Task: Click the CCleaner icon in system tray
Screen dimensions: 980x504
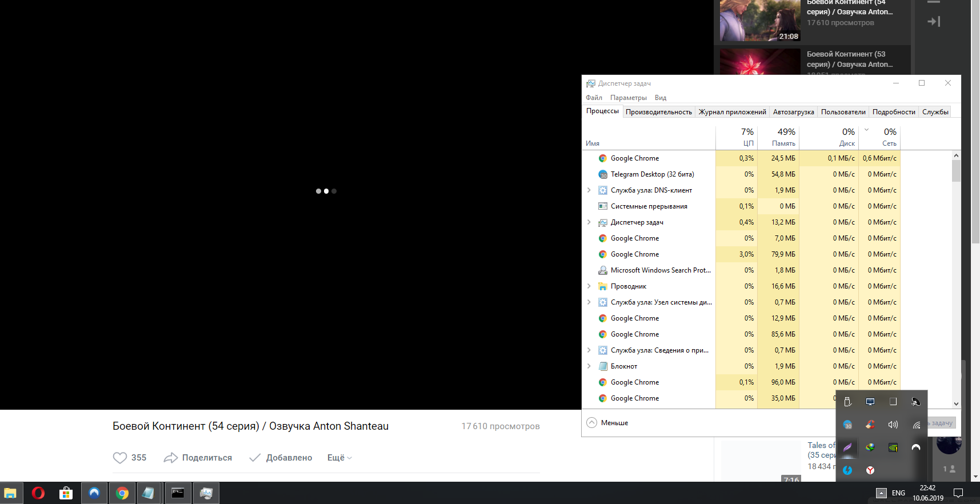Action: [870, 425]
